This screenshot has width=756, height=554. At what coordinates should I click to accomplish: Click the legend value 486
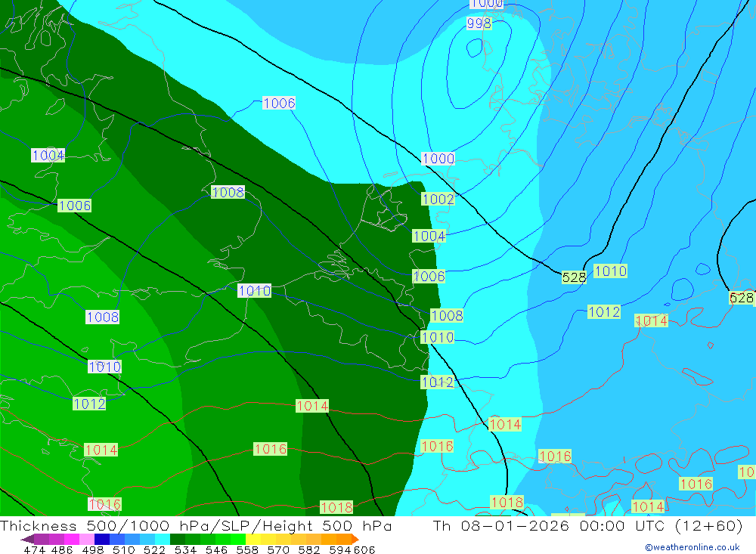[63, 549]
